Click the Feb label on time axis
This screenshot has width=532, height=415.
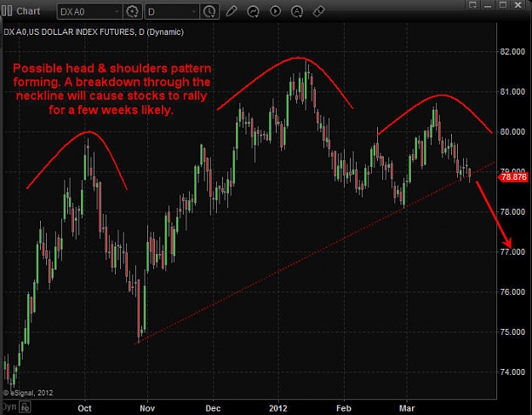pyautogui.click(x=343, y=408)
